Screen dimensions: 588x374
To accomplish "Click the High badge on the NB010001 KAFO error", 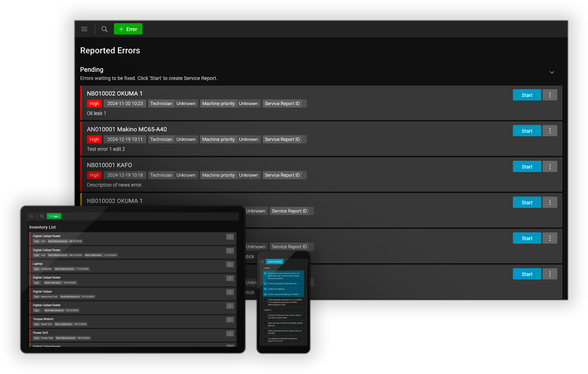I will tap(94, 175).
